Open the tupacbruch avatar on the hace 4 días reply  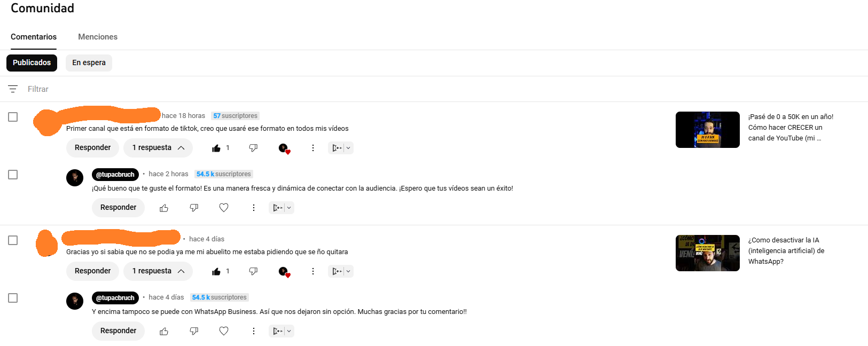(x=75, y=301)
